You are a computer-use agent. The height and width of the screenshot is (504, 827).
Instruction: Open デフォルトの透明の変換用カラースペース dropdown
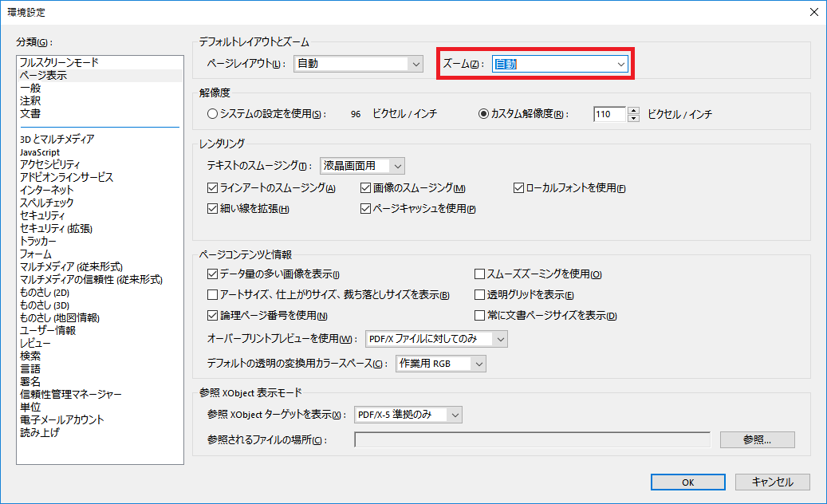[x=441, y=364]
